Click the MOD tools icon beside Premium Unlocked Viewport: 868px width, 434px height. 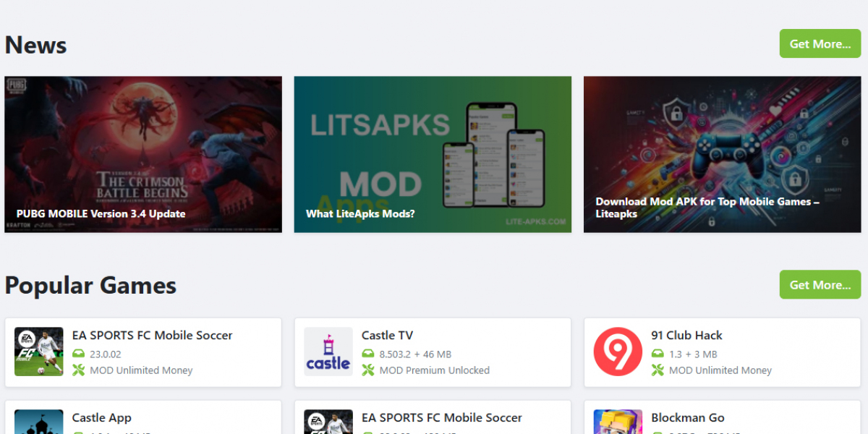pos(368,370)
